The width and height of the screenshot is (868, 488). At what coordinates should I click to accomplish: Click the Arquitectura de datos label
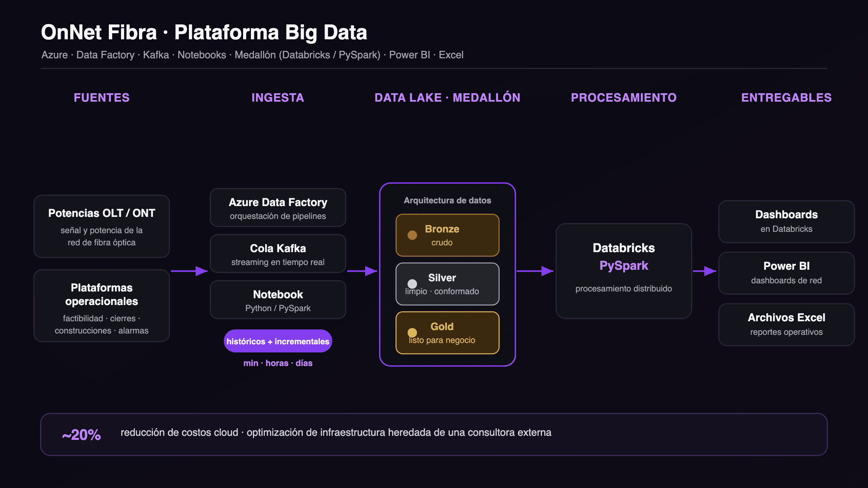pos(448,200)
